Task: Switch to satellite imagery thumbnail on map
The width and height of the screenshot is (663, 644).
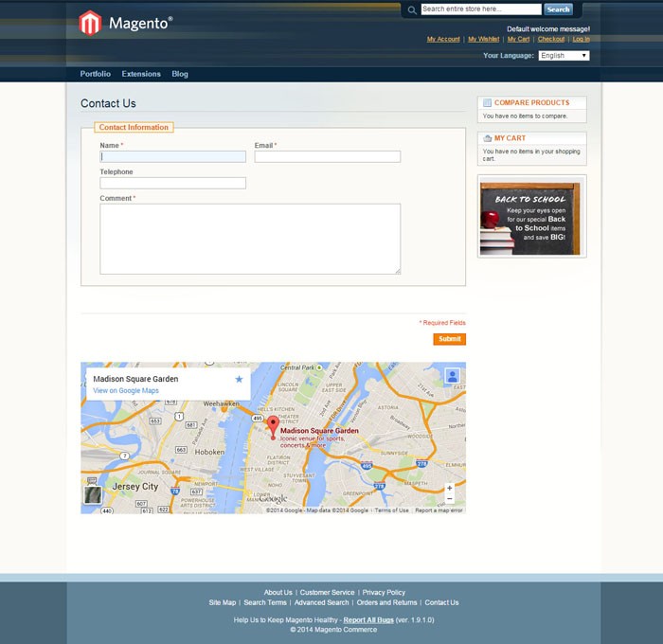Action: coord(93,494)
